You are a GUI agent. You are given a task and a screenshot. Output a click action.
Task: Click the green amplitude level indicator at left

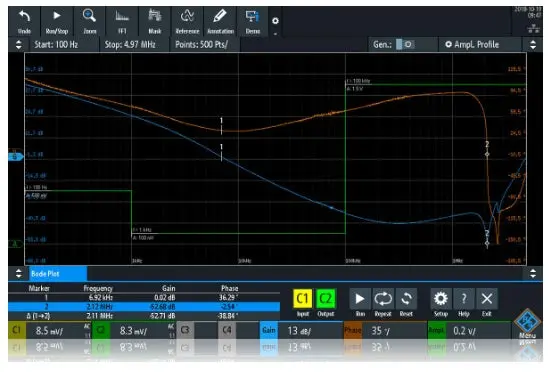click(15, 244)
